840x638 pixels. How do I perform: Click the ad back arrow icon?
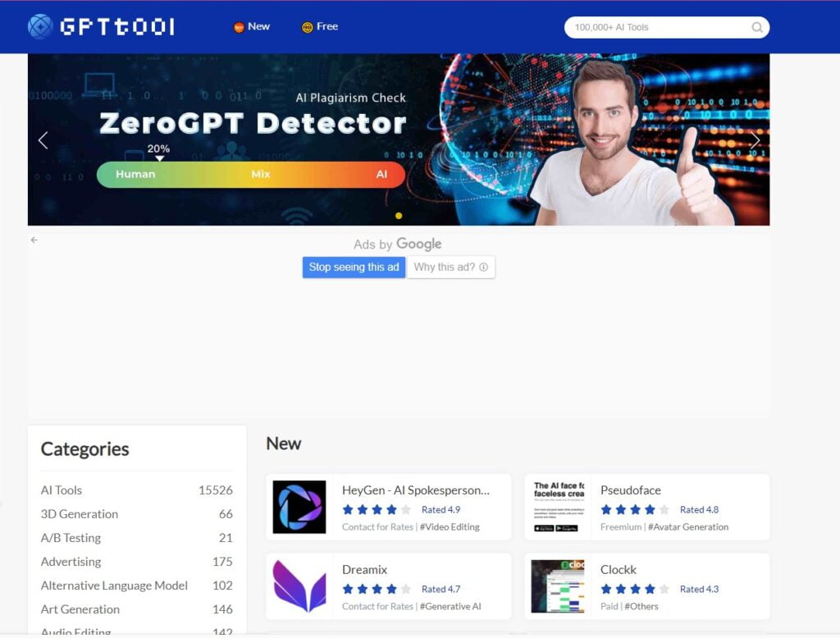34,240
